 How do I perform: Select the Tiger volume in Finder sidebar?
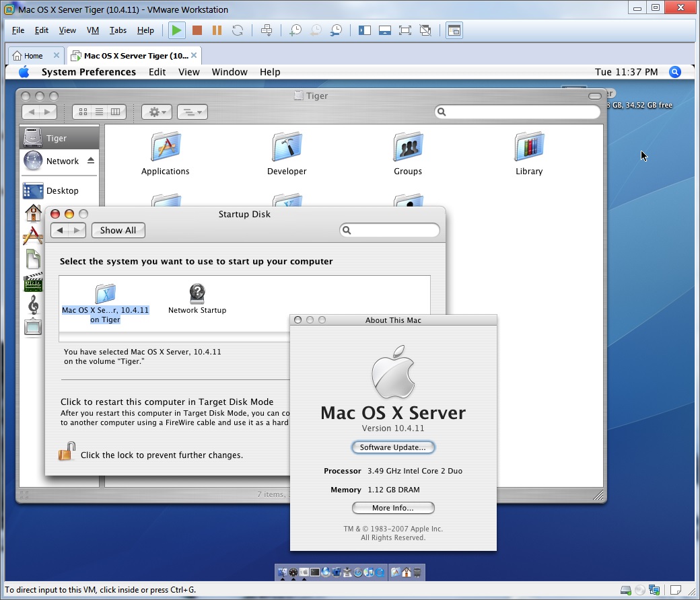pyautogui.click(x=59, y=138)
